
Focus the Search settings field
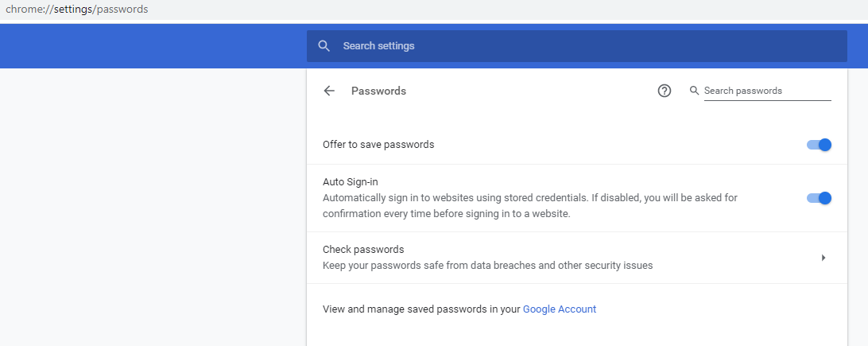tap(577, 46)
